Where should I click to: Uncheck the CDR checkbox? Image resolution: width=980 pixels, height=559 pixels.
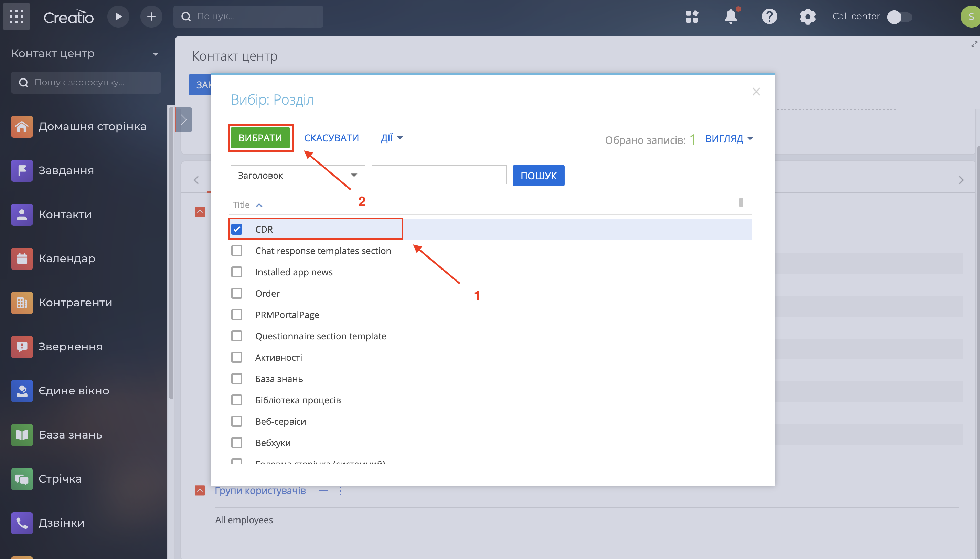pyautogui.click(x=237, y=229)
